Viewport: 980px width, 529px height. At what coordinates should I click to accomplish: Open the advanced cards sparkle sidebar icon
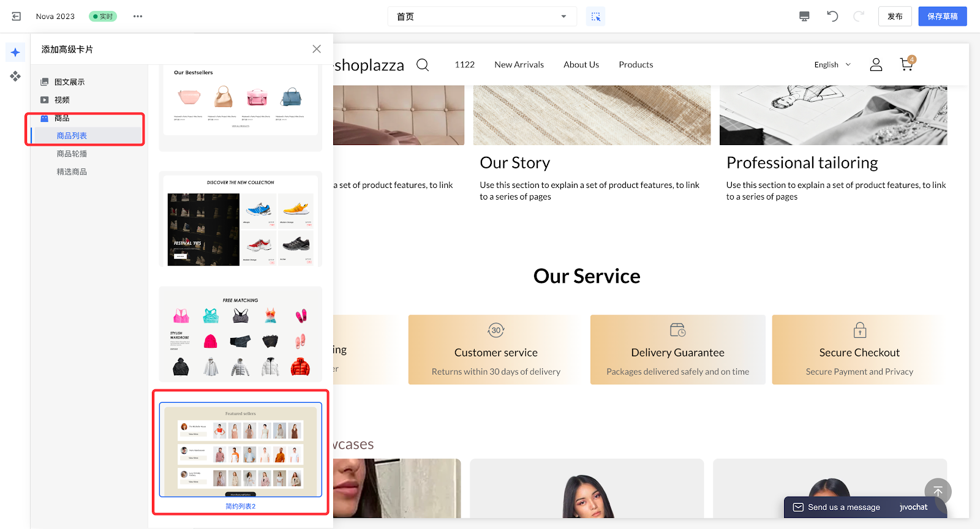(15, 53)
